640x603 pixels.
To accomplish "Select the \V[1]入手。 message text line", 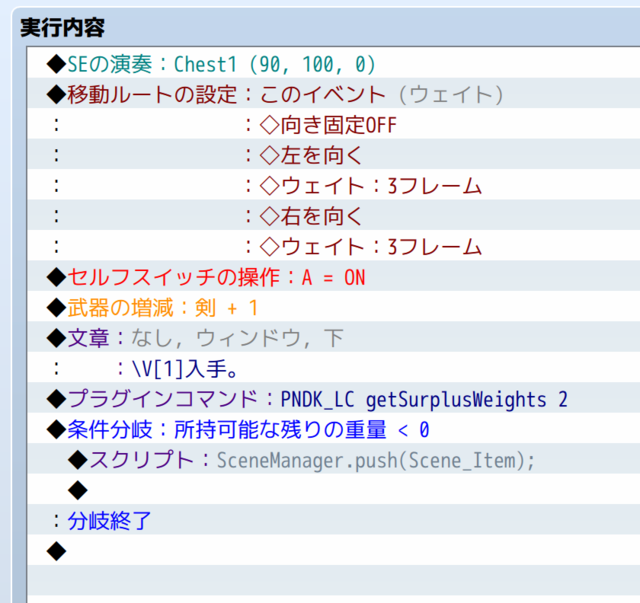I will 334,368.
